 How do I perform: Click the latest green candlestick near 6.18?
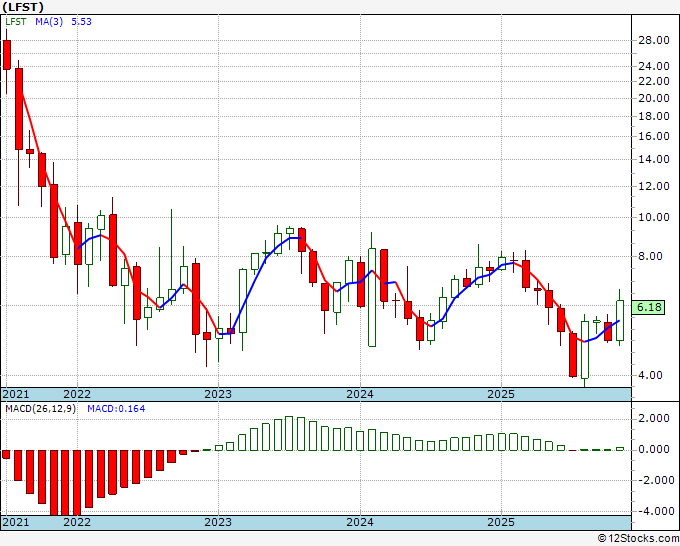click(x=620, y=320)
